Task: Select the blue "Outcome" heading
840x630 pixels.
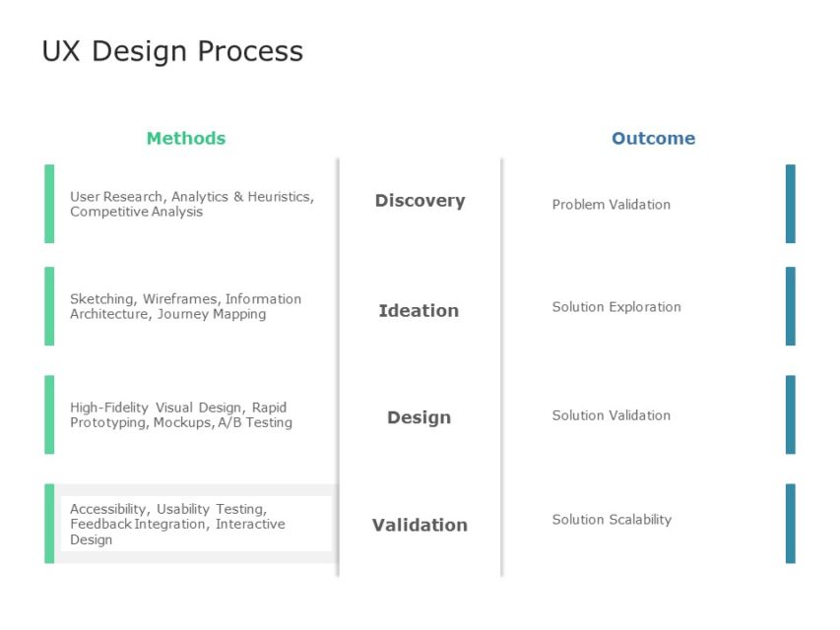Action: pyautogui.click(x=653, y=139)
